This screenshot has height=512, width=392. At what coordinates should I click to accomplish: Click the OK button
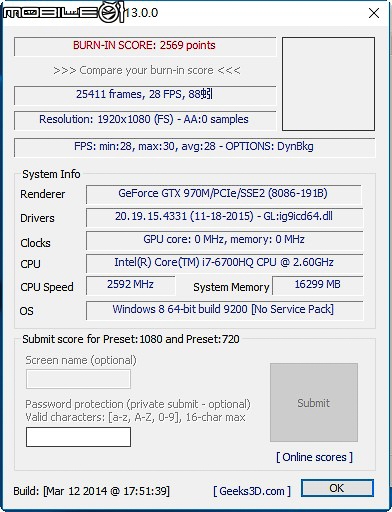point(337,488)
